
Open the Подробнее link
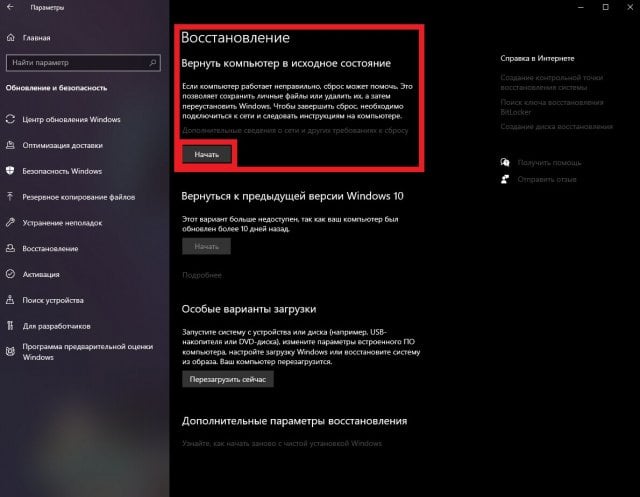click(x=202, y=275)
